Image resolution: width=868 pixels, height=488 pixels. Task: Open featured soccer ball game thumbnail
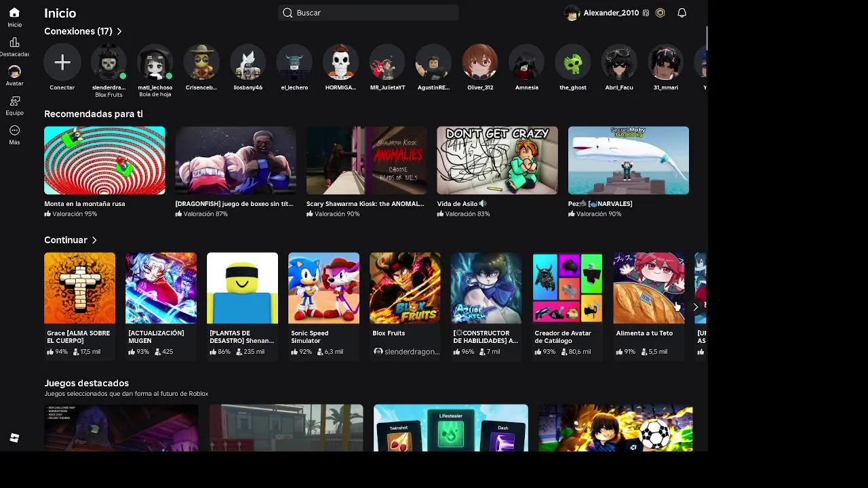tap(616, 428)
